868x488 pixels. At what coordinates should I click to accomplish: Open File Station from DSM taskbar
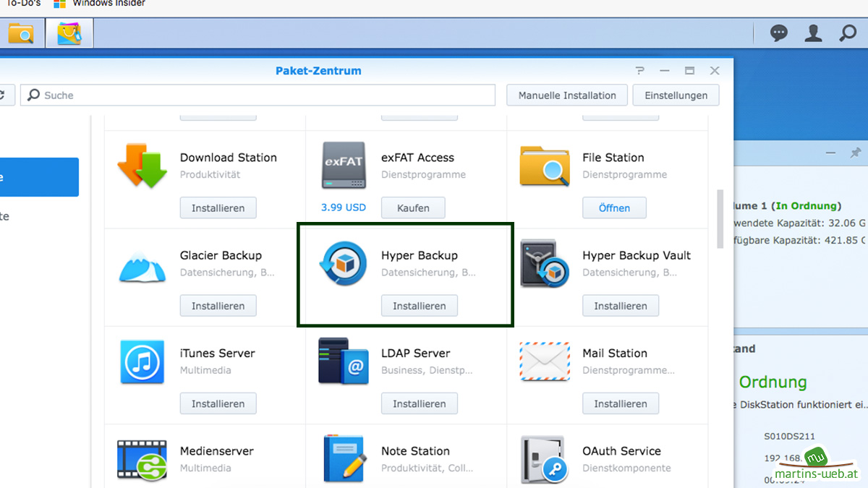coord(20,33)
